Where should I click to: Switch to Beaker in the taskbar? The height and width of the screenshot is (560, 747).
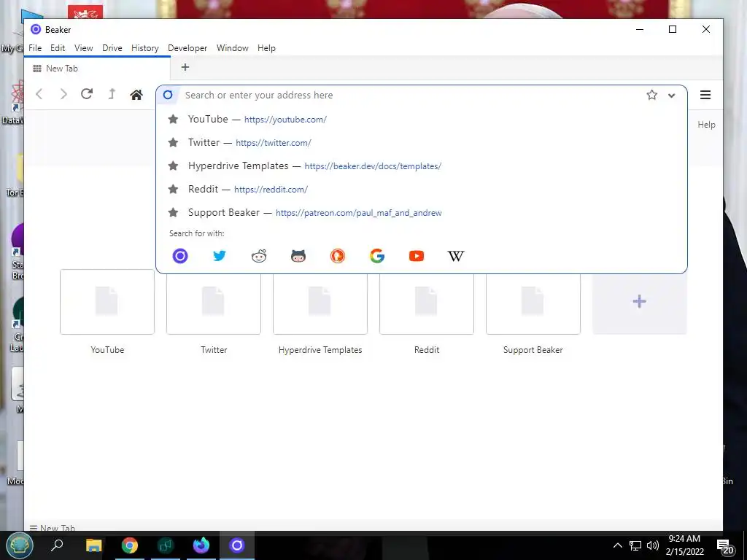(237, 545)
